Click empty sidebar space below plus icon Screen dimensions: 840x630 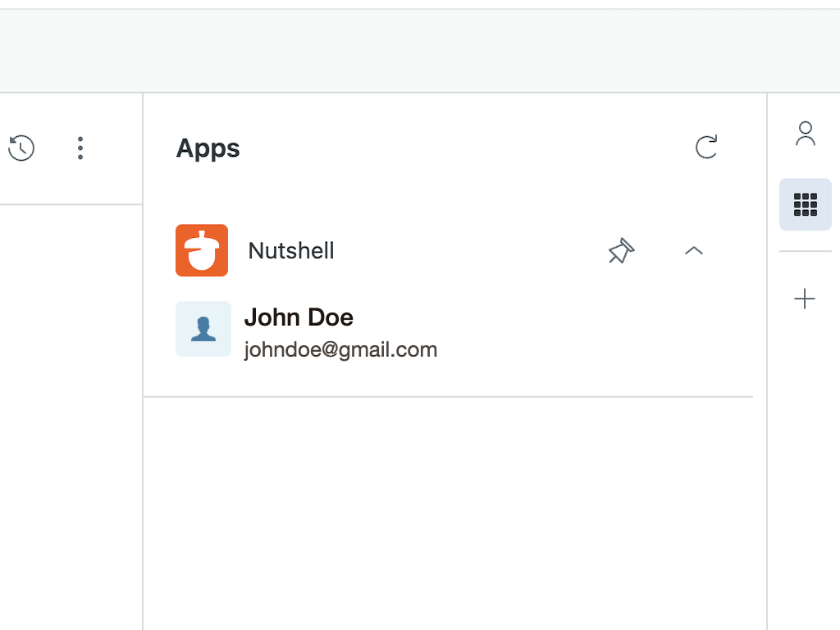click(805, 459)
